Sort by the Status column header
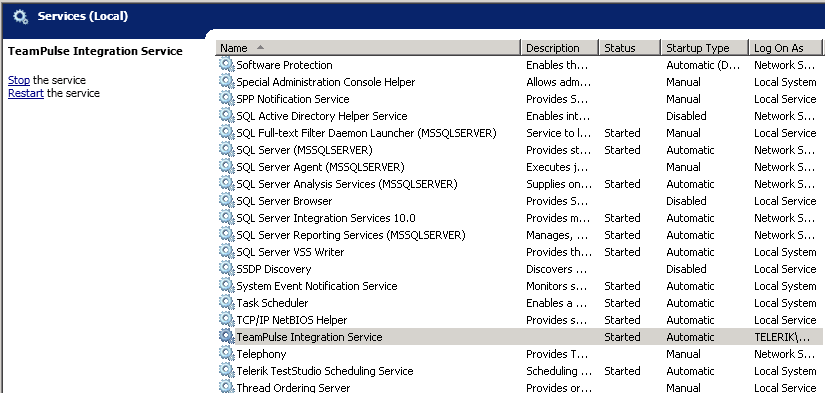This screenshot has width=825, height=393. coord(630,48)
